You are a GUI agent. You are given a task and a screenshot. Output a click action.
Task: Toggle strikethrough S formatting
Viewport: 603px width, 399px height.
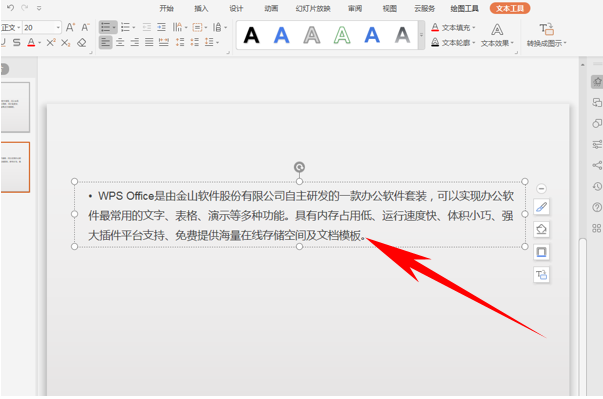17,43
